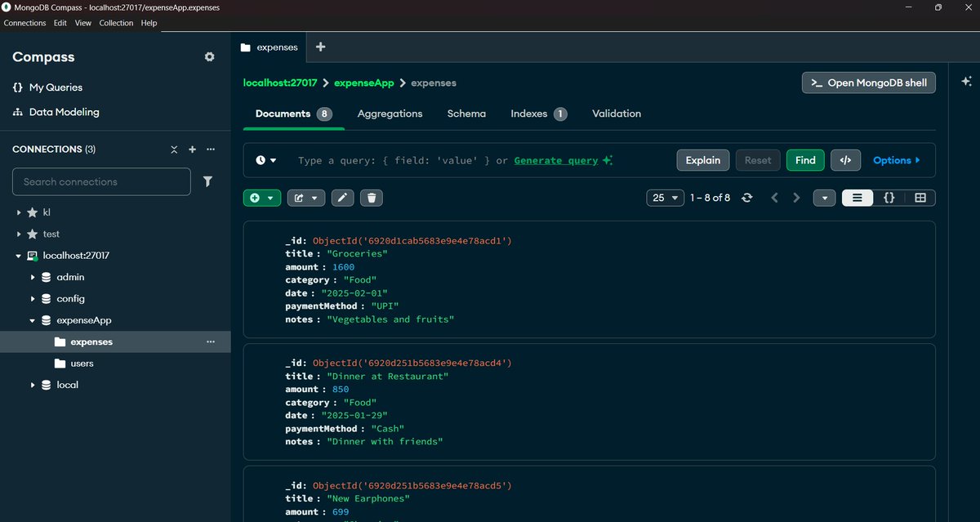Viewport: 980px width, 522px height.
Task: Switch to Schema tab
Action: click(466, 114)
